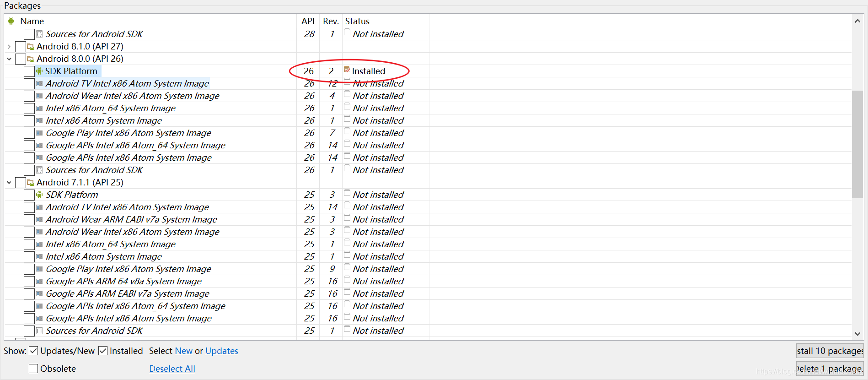
Task: Click the Android Wear Intel x86 API 26 image icon
Action: (x=39, y=96)
